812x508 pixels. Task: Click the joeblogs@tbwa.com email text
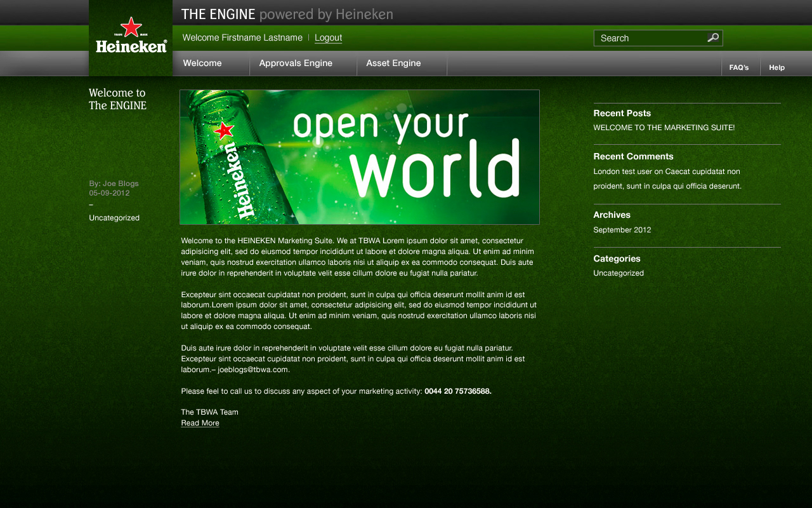(254, 370)
